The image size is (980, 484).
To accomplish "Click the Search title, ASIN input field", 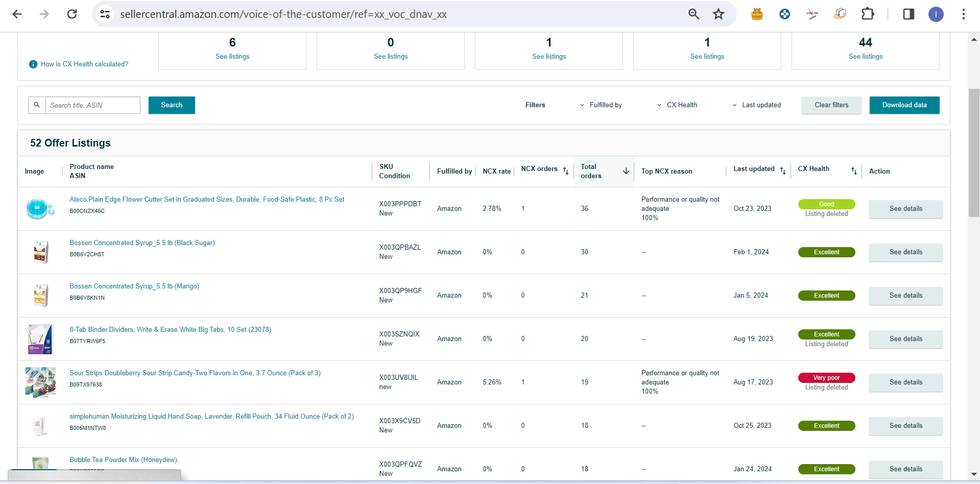I will pos(93,105).
